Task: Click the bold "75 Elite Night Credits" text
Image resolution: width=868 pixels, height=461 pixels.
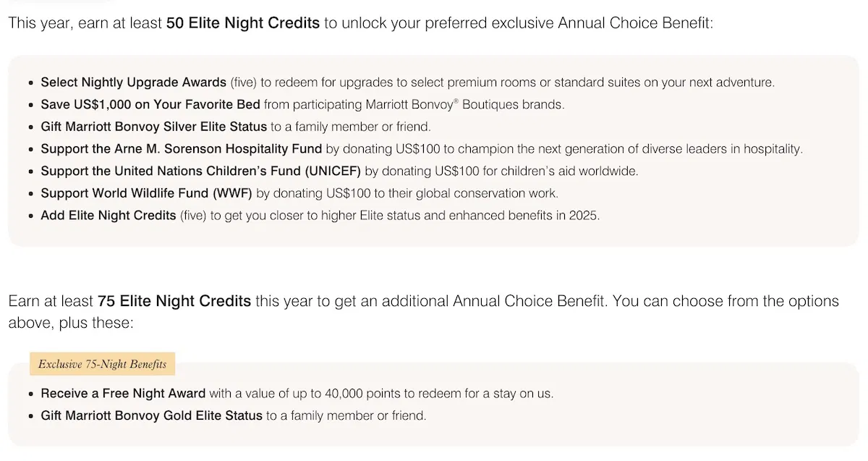Action: click(174, 300)
